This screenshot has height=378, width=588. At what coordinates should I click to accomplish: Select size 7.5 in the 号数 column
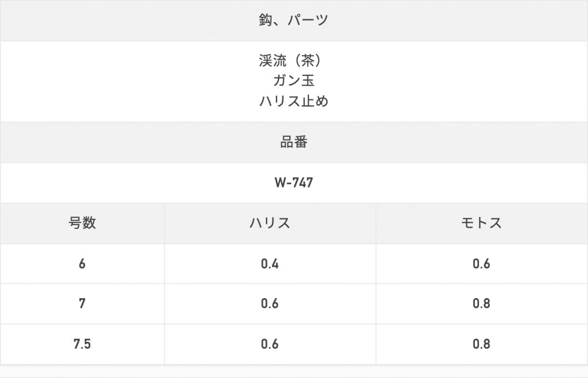(82, 344)
